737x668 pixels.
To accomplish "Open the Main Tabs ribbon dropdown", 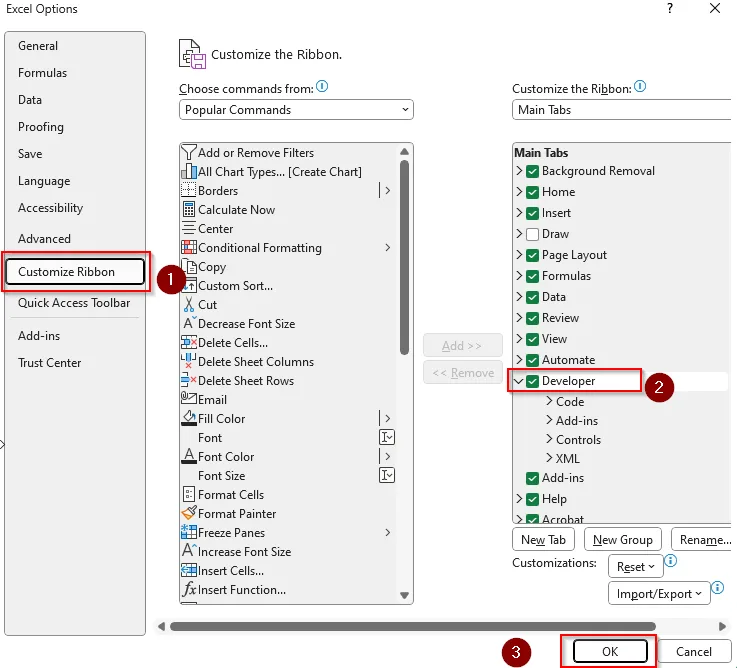I will [x=621, y=110].
